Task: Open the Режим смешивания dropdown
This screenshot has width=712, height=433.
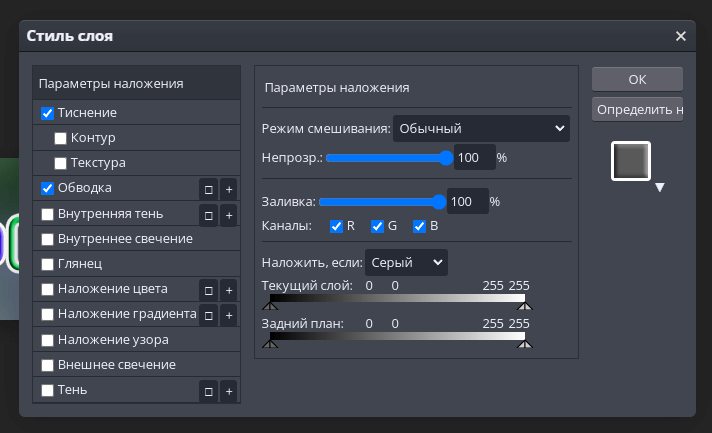Action: (x=481, y=128)
